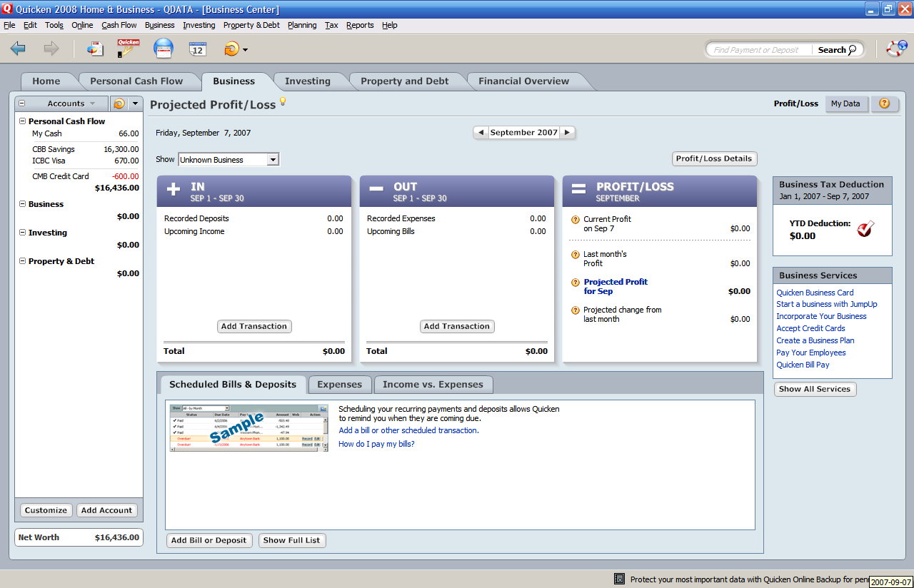Collapse all accounts with header minus box
Image resolution: width=914 pixels, height=588 pixels.
(x=21, y=103)
